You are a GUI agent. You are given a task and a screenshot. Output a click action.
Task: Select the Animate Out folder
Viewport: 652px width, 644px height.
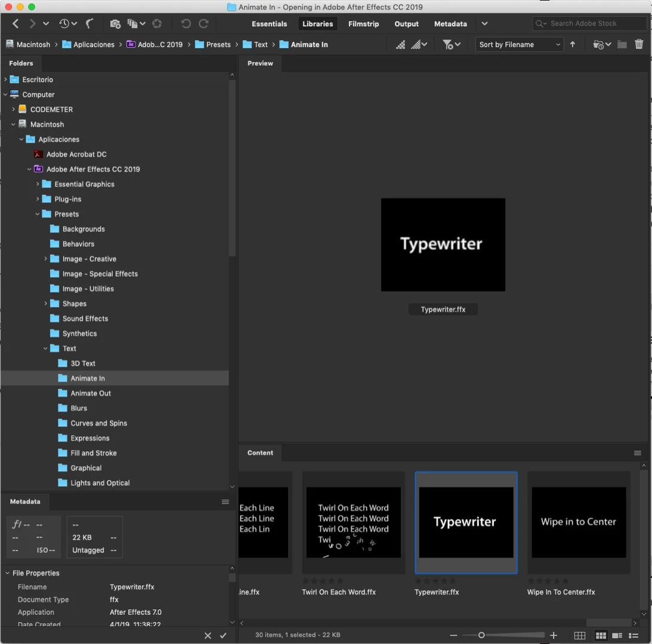click(91, 394)
